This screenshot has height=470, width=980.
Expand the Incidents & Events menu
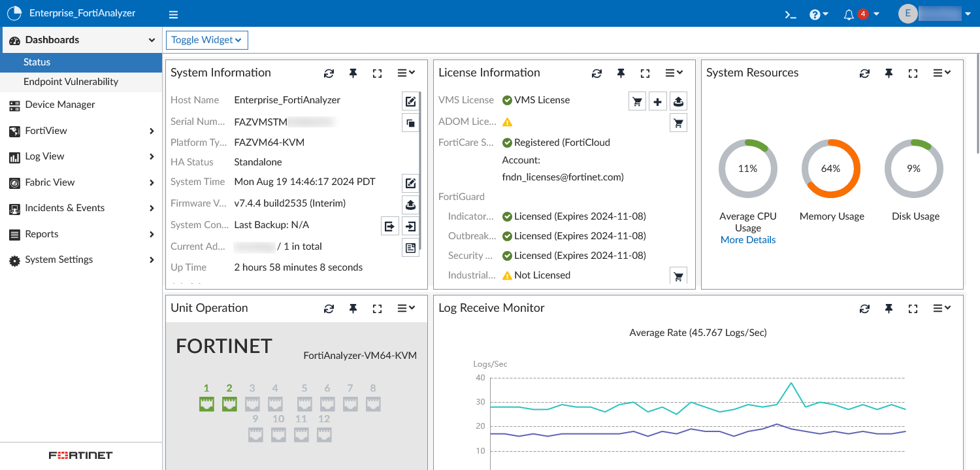81,208
